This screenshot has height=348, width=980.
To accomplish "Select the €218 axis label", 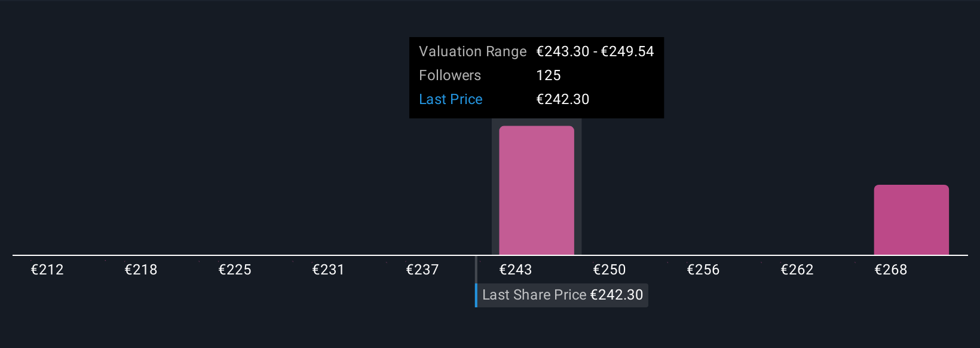I will pyautogui.click(x=141, y=270).
